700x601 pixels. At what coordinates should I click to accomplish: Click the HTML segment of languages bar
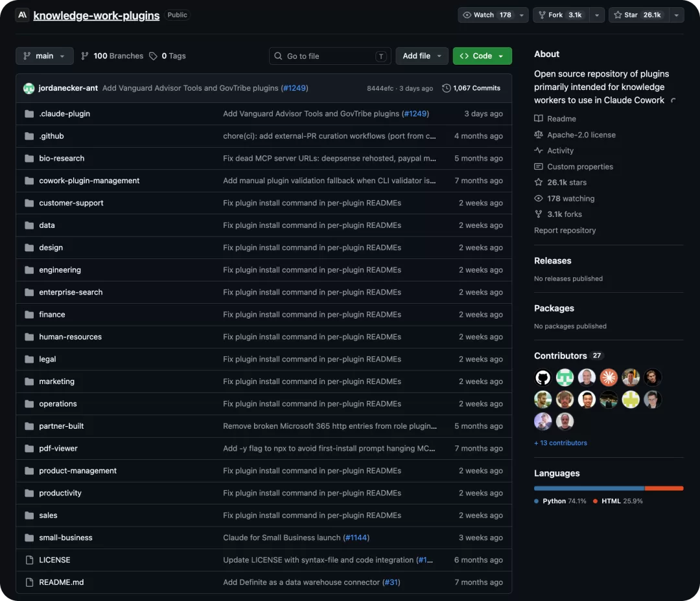point(664,488)
